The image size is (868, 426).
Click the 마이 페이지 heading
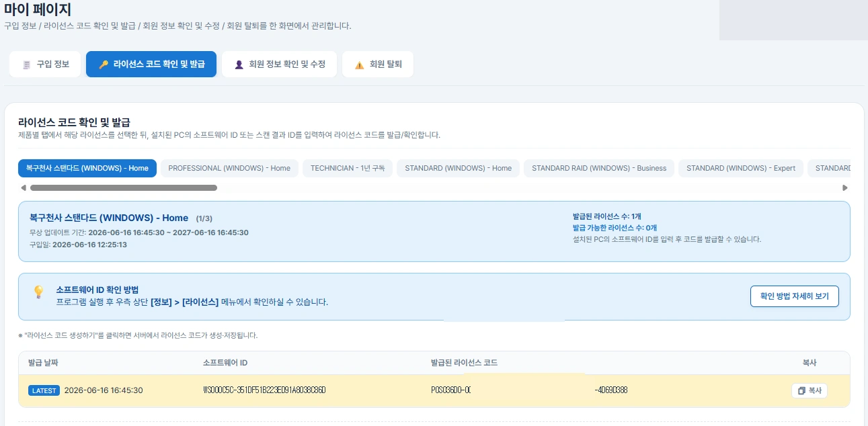pyautogui.click(x=38, y=10)
